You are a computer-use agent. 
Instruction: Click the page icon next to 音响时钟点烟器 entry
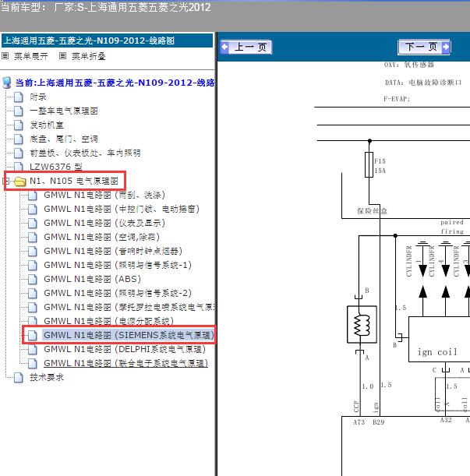33,251
